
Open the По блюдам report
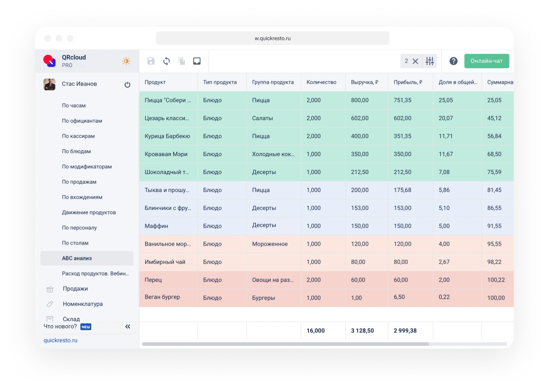[x=76, y=152]
